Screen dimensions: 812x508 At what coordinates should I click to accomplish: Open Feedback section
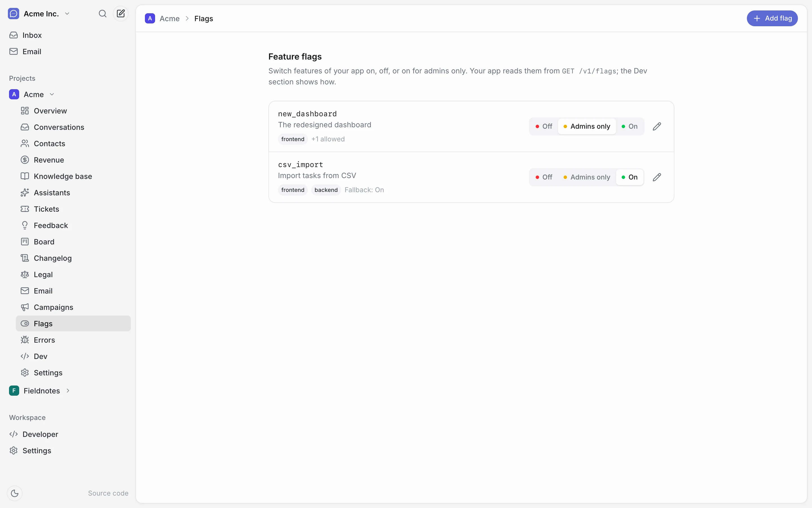pos(73,225)
